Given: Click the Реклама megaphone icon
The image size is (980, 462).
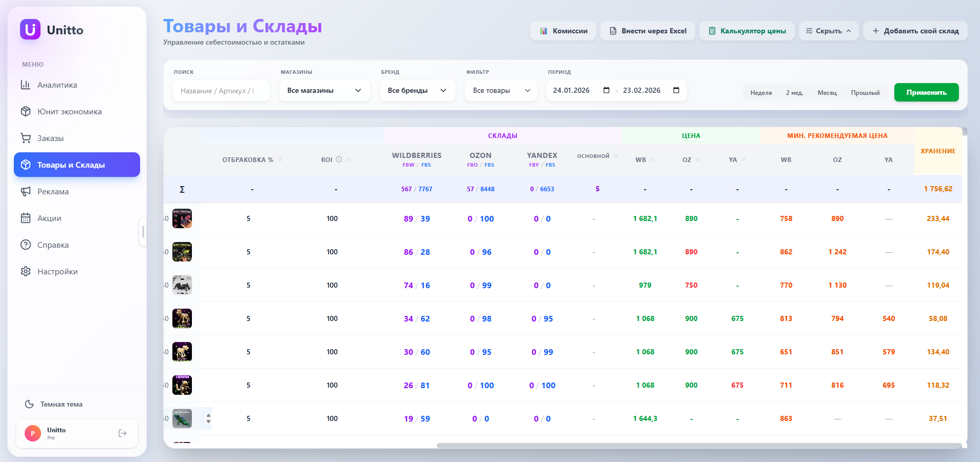Looking at the screenshot, I should coord(26,191).
